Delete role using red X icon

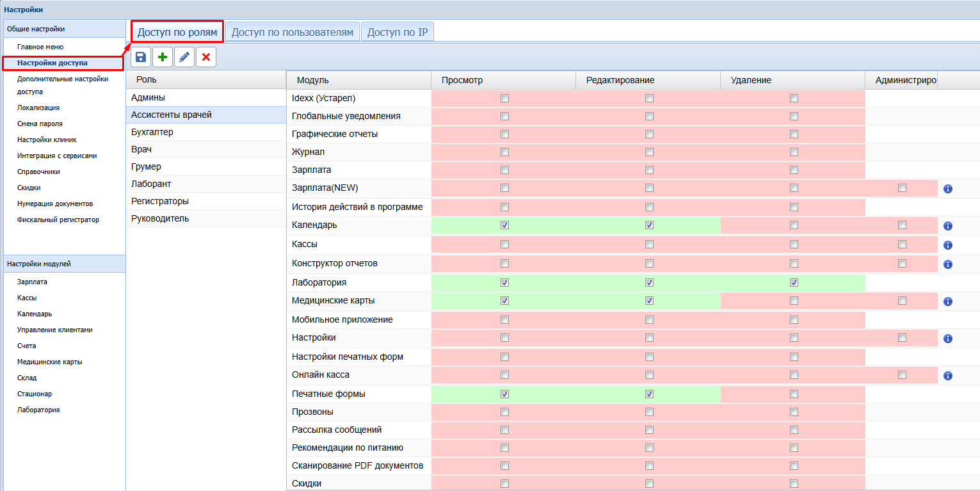(206, 58)
